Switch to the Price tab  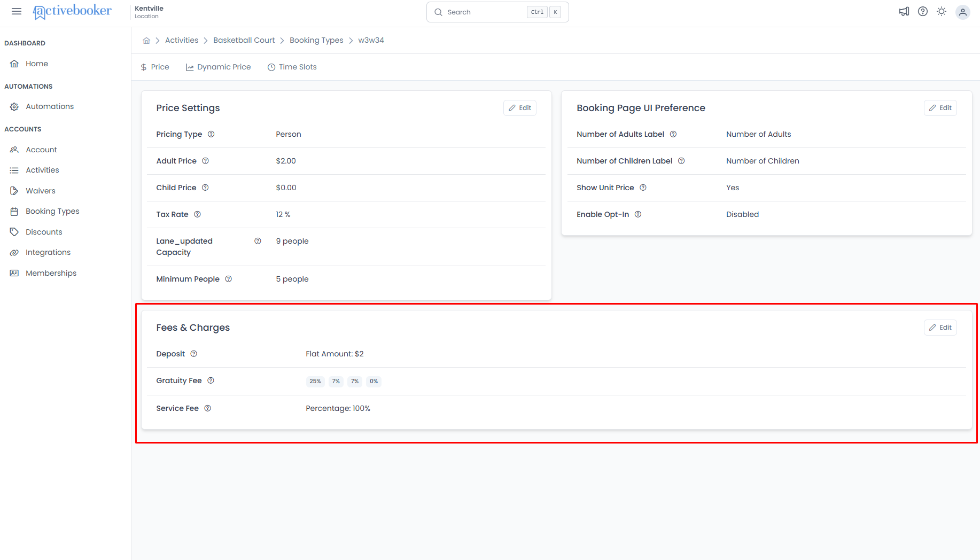154,67
